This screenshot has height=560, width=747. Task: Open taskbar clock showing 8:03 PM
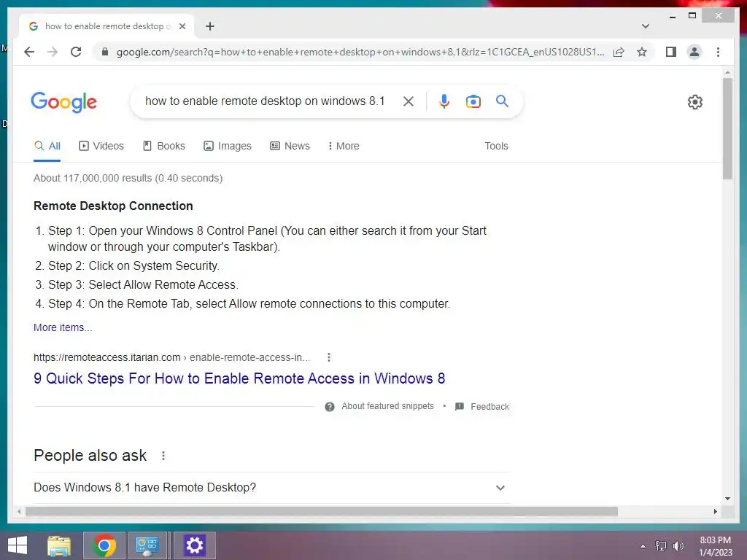tap(715, 546)
